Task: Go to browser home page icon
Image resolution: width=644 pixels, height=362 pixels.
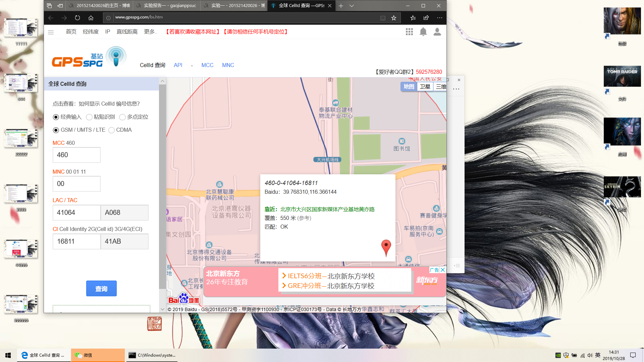Action: [91, 18]
